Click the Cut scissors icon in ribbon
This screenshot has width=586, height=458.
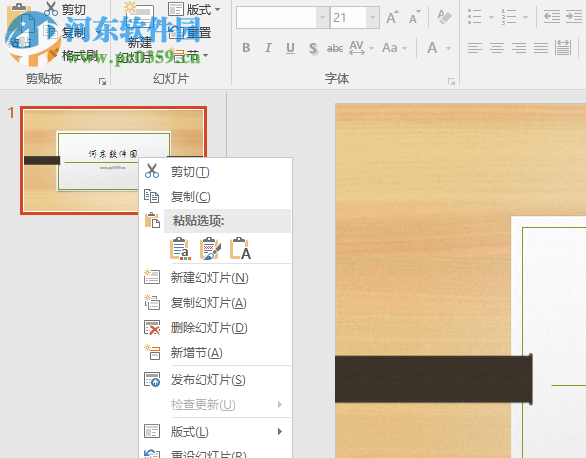tap(51, 9)
